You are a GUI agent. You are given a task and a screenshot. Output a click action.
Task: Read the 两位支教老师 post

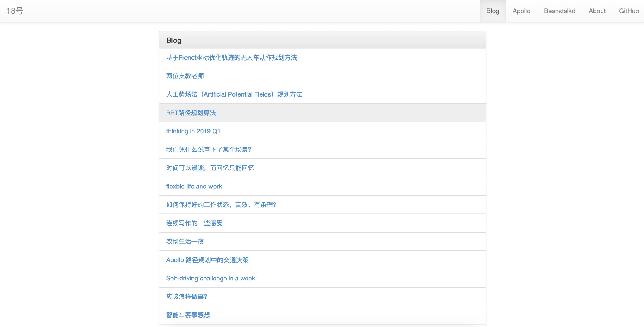(x=185, y=76)
